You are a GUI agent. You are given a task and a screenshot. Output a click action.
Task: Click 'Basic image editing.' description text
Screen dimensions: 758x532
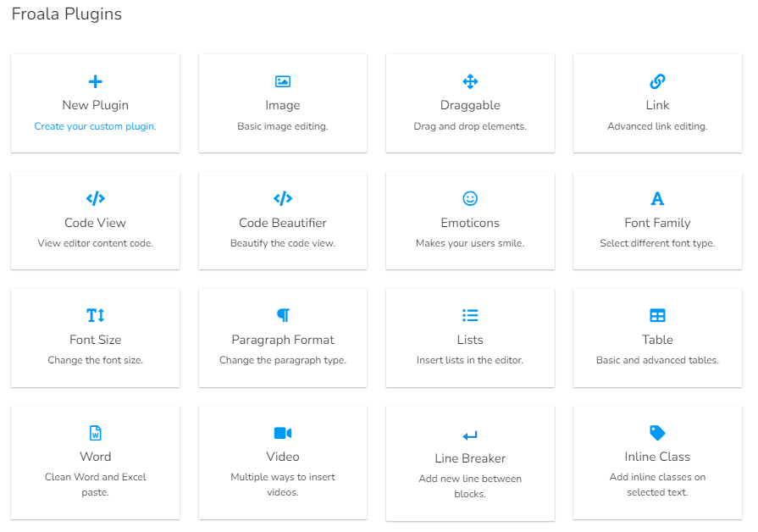283,126
